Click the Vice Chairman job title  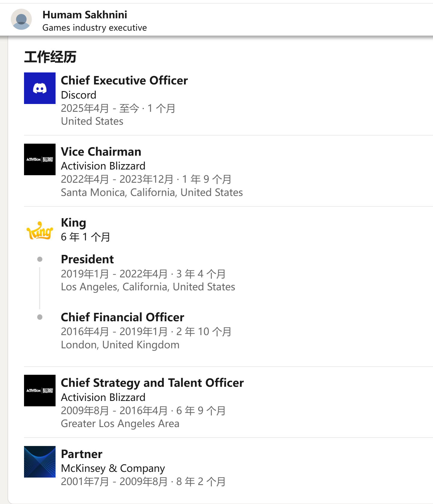coord(101,151)
